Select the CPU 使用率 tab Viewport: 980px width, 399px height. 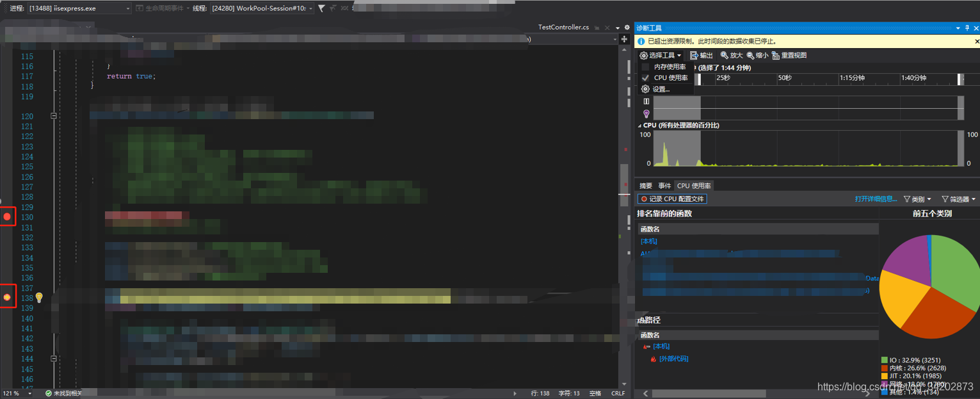coord(694,186)
